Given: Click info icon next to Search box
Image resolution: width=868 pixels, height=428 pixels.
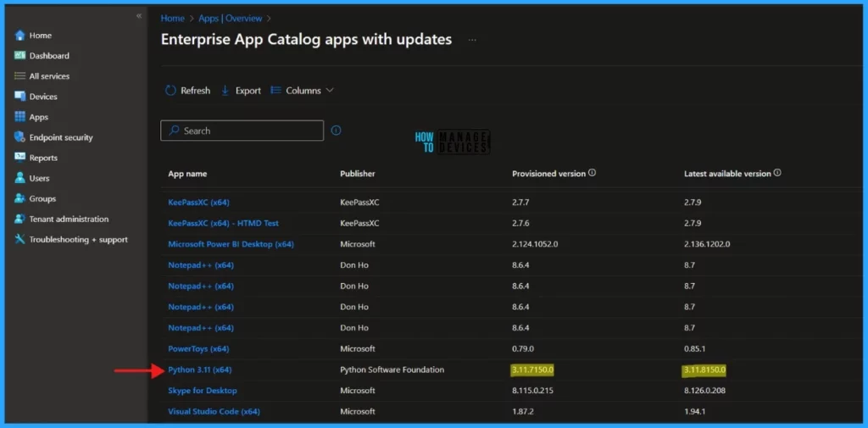Looking at the screenshot, I should 336,131.
